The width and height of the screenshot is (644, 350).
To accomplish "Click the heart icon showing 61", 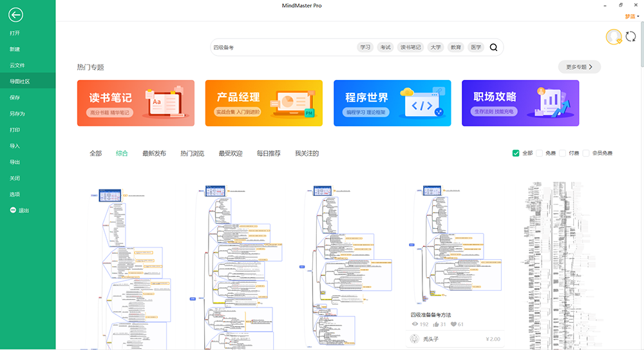I will (x=453, y=324).
